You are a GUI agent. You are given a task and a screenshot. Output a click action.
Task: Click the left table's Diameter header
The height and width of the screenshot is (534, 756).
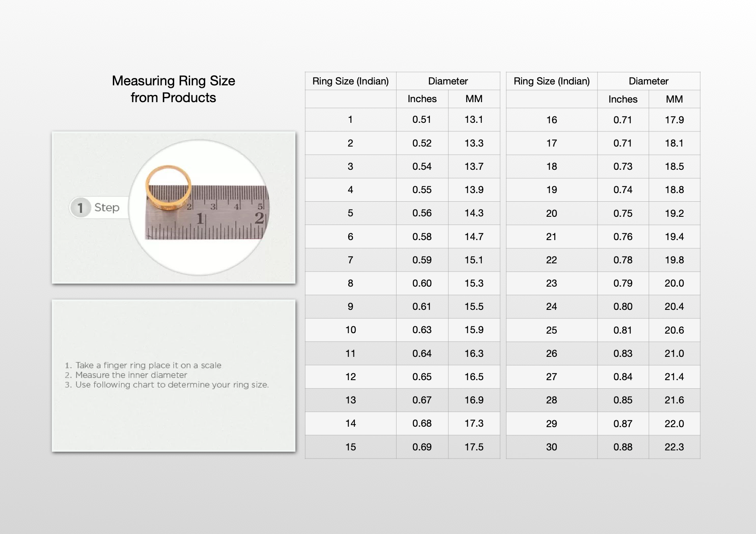point(448,81)
